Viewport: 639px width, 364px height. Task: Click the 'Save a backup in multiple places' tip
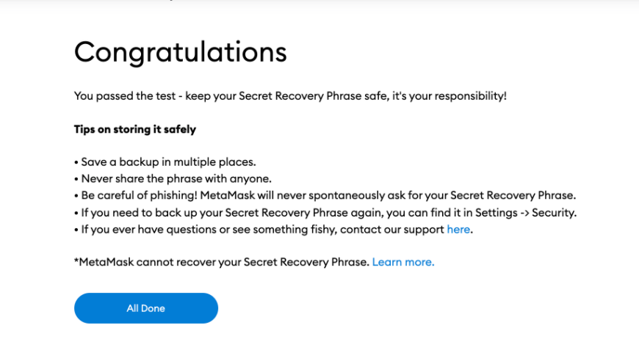point(165,162)
